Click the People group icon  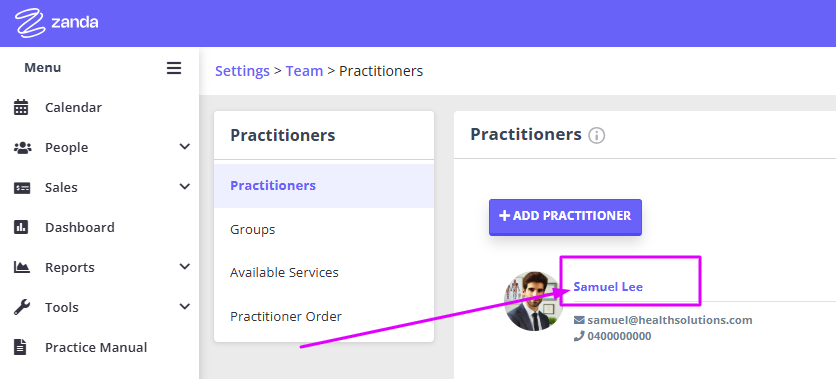[x=22, y=148]
